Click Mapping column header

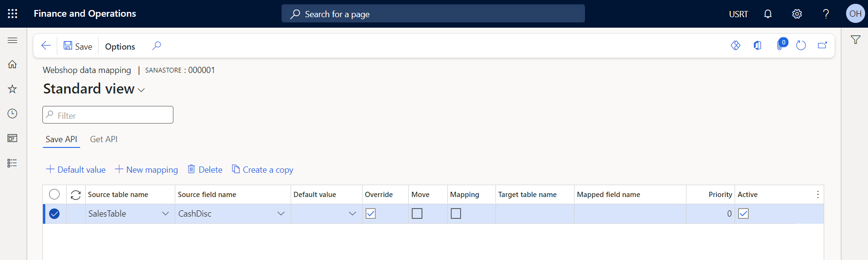(464, 195)
